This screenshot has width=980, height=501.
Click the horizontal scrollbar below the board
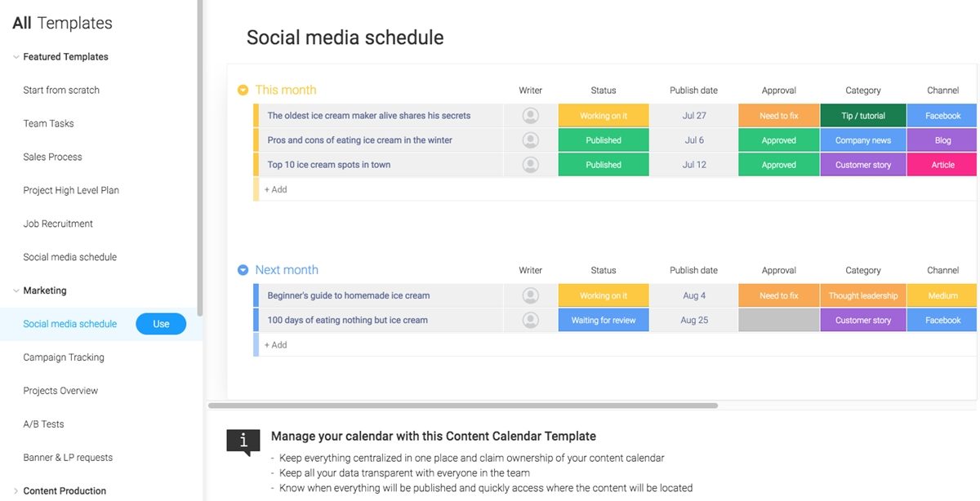(x=465, y=404)
